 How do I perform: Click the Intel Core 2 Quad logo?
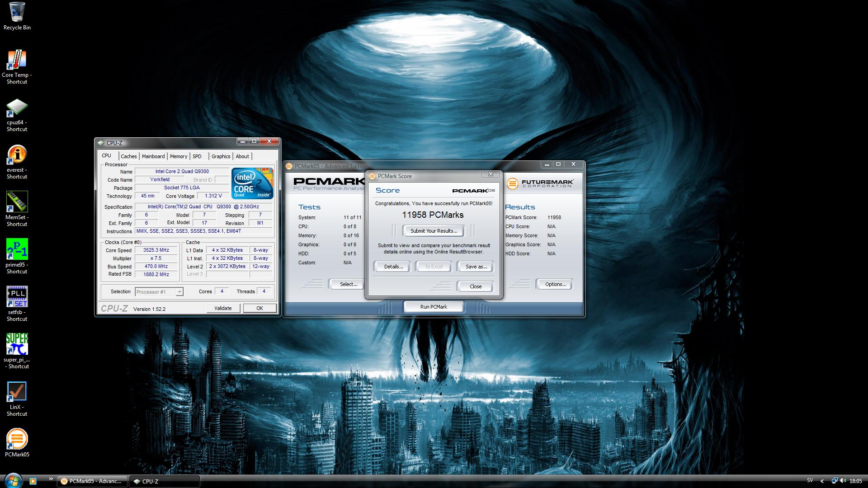click(252, 183)
